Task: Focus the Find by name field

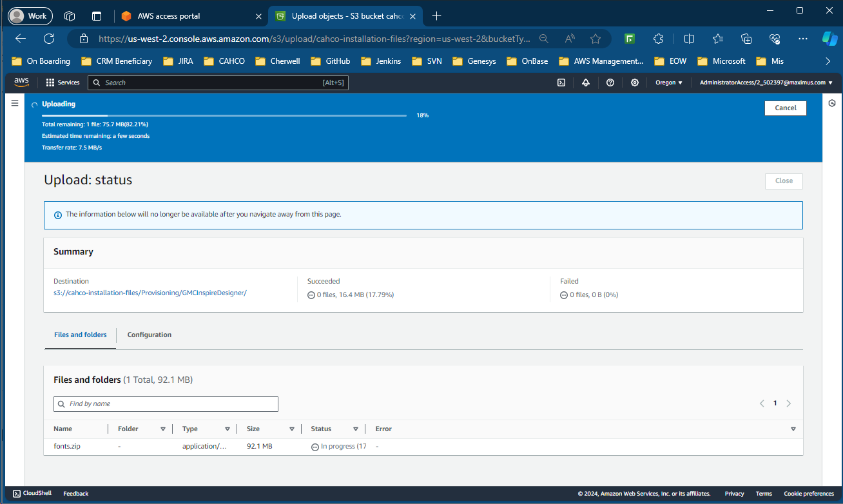Action: pos(166,404)
